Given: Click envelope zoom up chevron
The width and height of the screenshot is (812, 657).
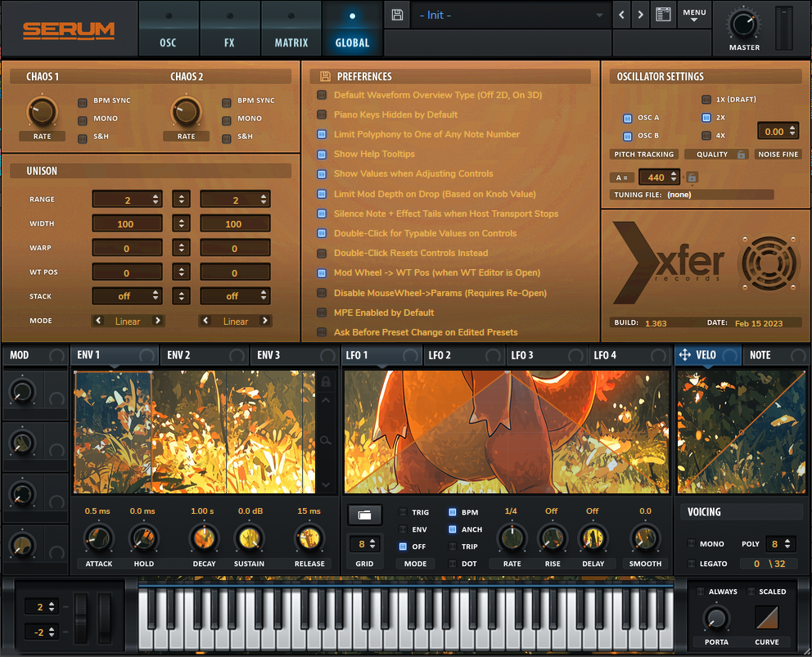Looking at the screenshot, I should click(x=326, y=400).
